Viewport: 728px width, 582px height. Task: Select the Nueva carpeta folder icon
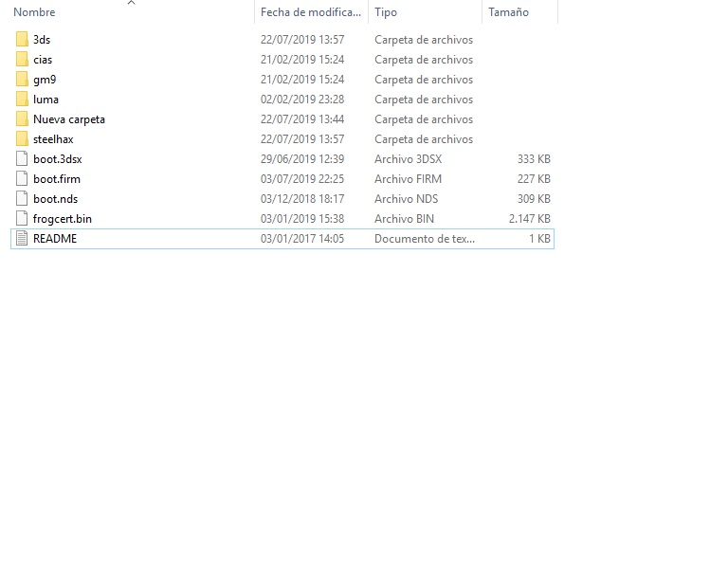pos(22,119)
